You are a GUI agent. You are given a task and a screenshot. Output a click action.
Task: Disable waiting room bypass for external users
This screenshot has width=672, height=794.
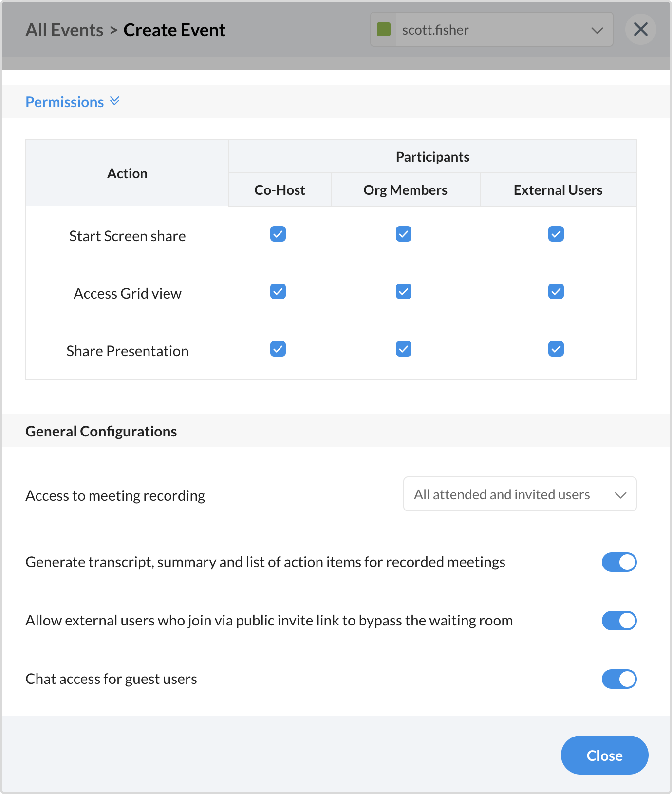pyautogui.click(x=619, y=621)
